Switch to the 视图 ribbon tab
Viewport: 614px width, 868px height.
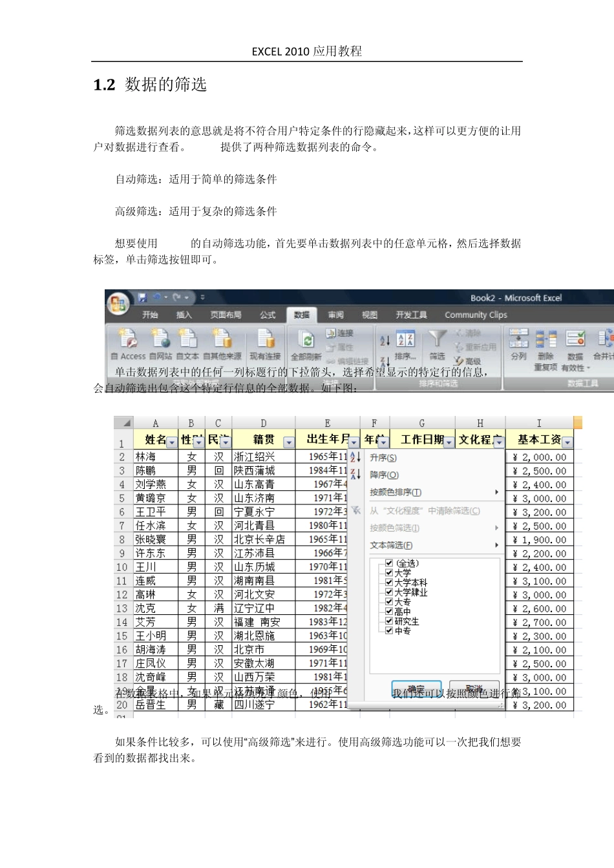(370, 315)
